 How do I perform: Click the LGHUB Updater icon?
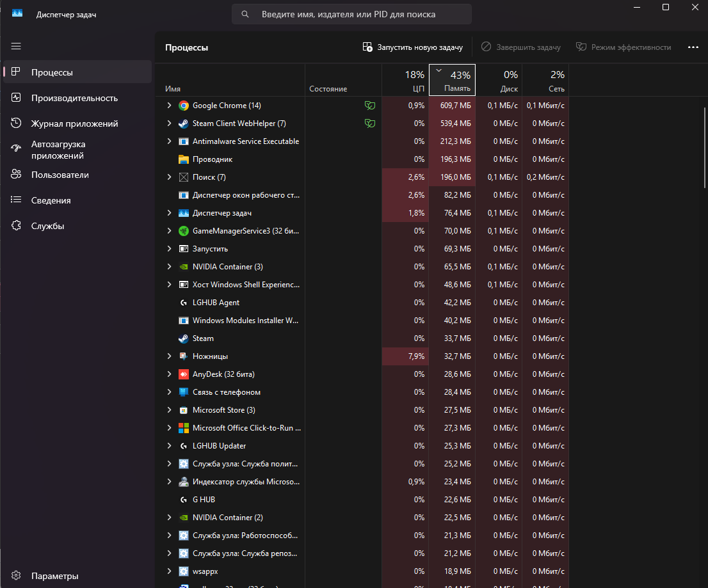click(x=183, y=446)
